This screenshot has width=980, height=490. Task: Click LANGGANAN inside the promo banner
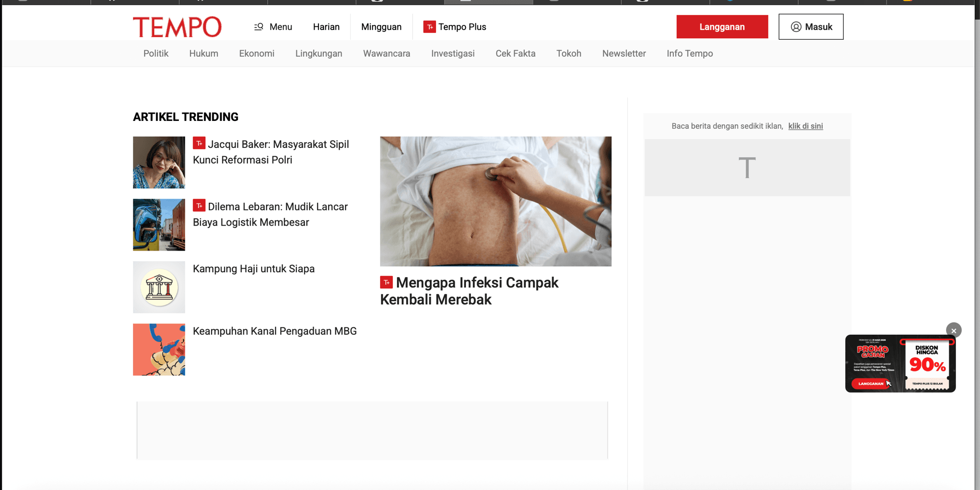(x=871, y=384)
